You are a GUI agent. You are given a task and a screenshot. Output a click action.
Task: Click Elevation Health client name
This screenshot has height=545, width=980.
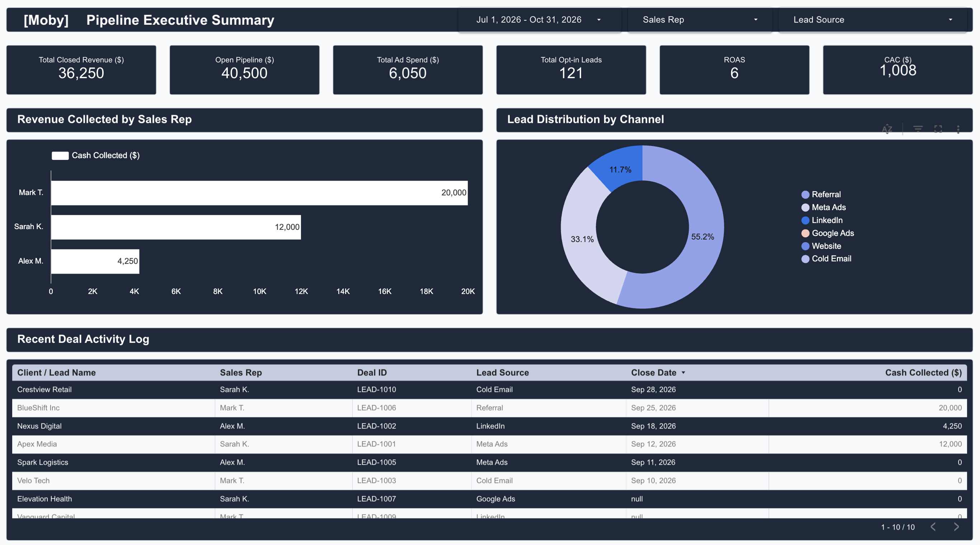point(44,499)
